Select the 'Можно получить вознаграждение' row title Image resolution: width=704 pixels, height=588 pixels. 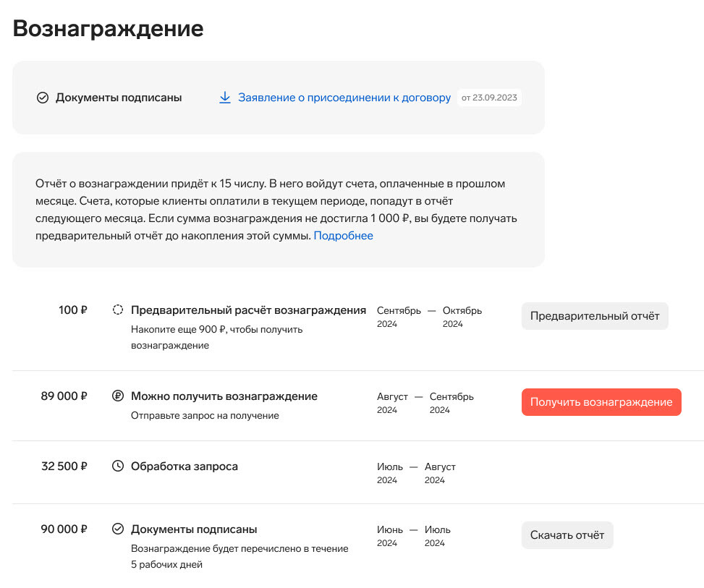[224, 396]
